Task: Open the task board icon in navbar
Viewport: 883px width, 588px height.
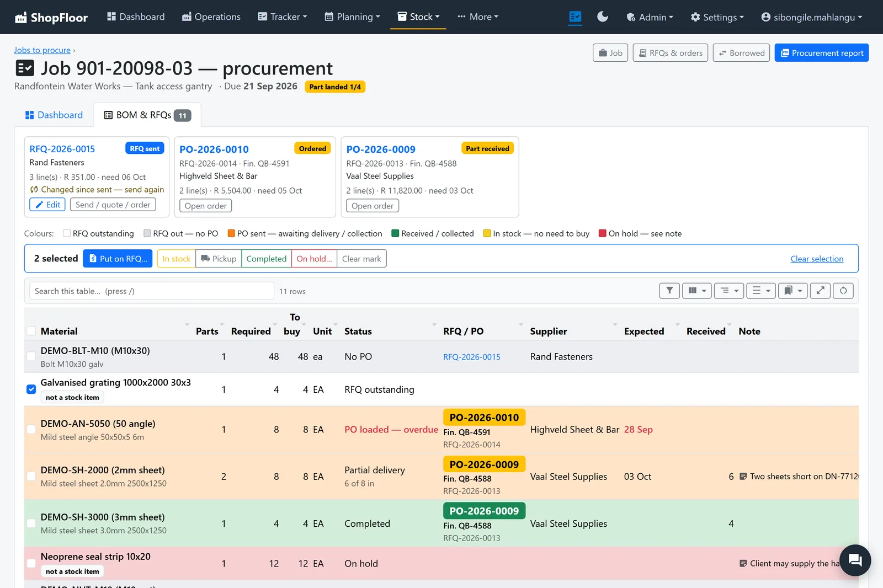Action: point(575,17)
